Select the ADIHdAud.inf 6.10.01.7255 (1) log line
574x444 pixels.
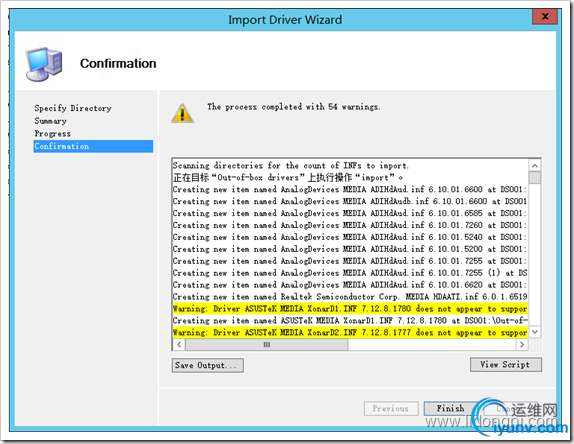(350, 273)
